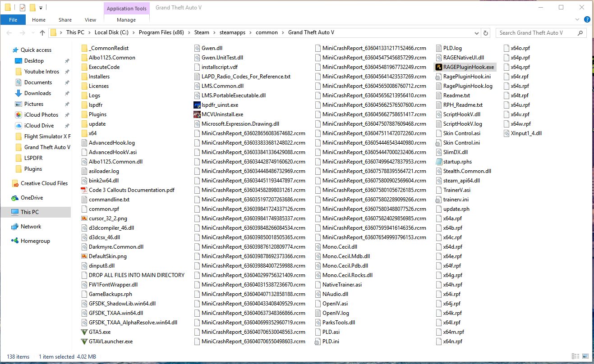Switch to the View ribbon tab

coord(91,20)
